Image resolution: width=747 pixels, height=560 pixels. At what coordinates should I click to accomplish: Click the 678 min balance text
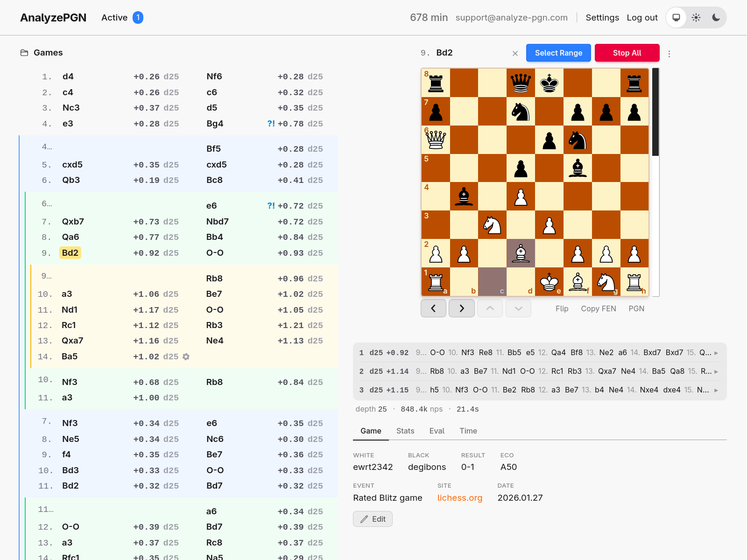tap(429, 18)
